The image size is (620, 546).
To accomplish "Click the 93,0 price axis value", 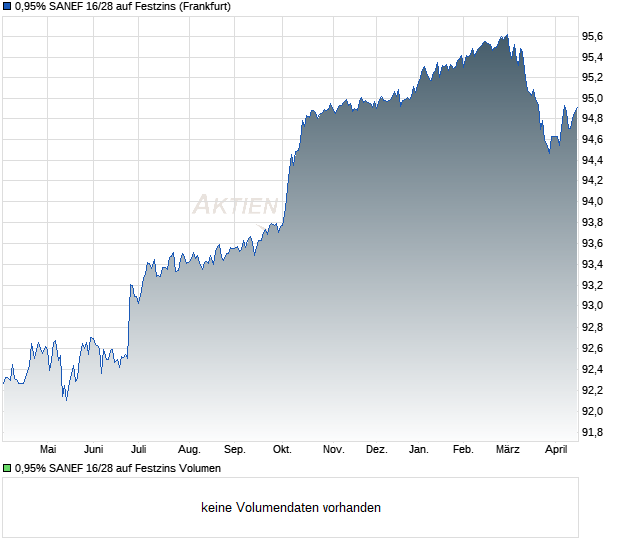I will [592, 305].
